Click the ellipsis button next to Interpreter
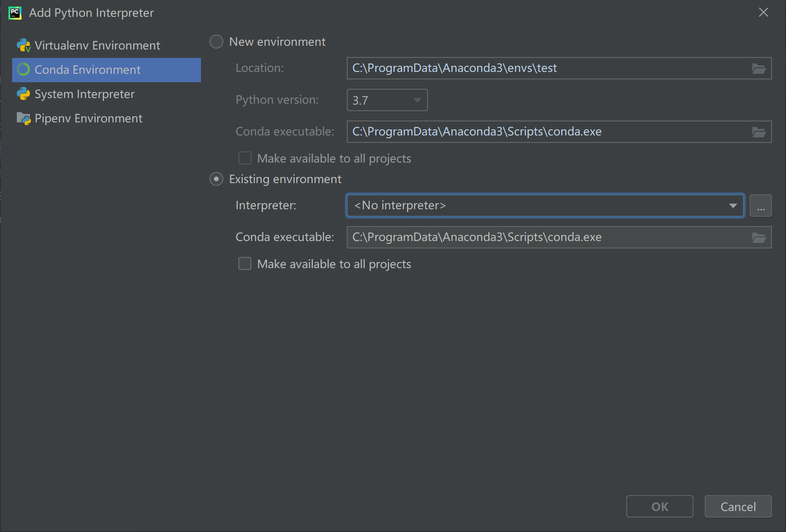 point(761,206)
